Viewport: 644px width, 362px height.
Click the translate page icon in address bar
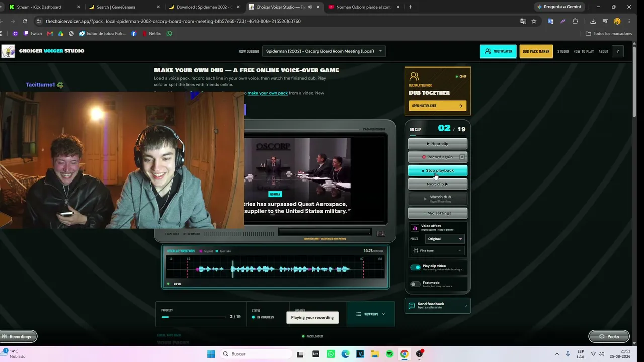(523, 21)
